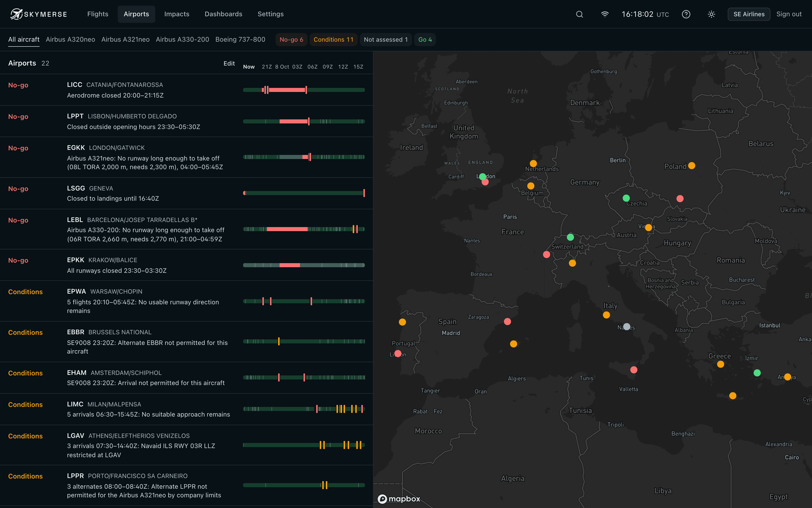Click the Sign out link
The width and height of the screenshot is (812, 508).
click(789, 14)
